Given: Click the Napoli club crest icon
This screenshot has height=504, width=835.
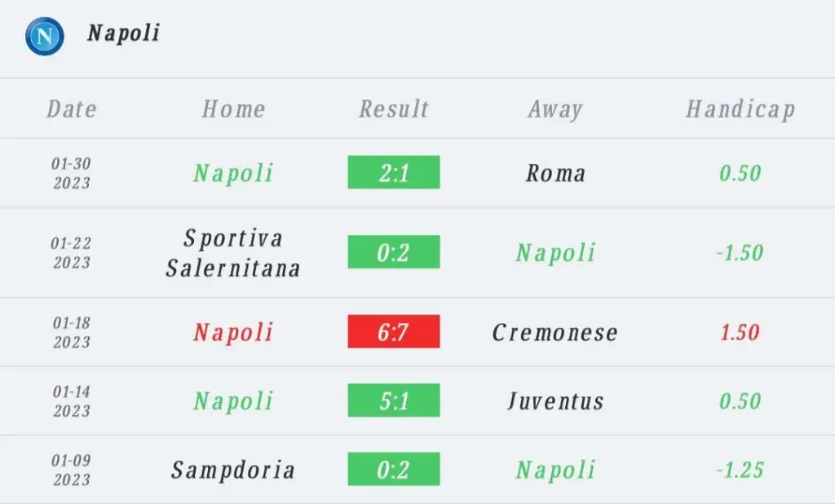Looking at the screenshot, I should [45, 36].
